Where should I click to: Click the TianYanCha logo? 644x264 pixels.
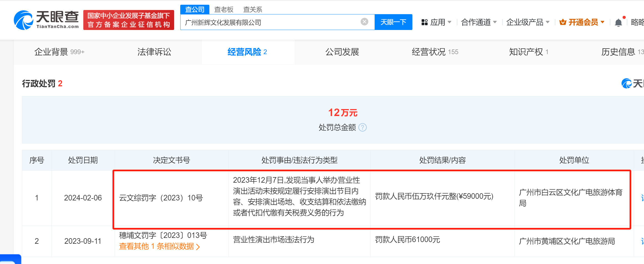coord(46,20)
